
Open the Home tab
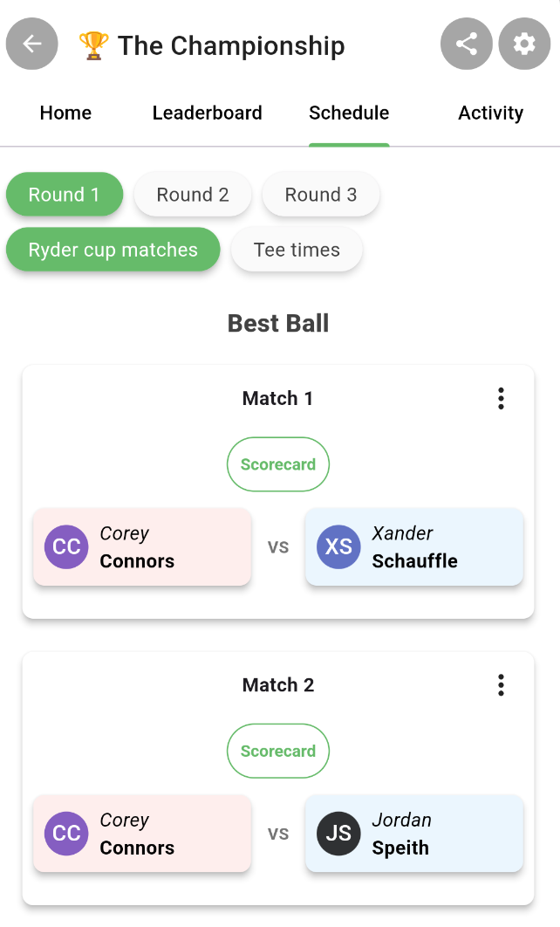coord(65,113)
